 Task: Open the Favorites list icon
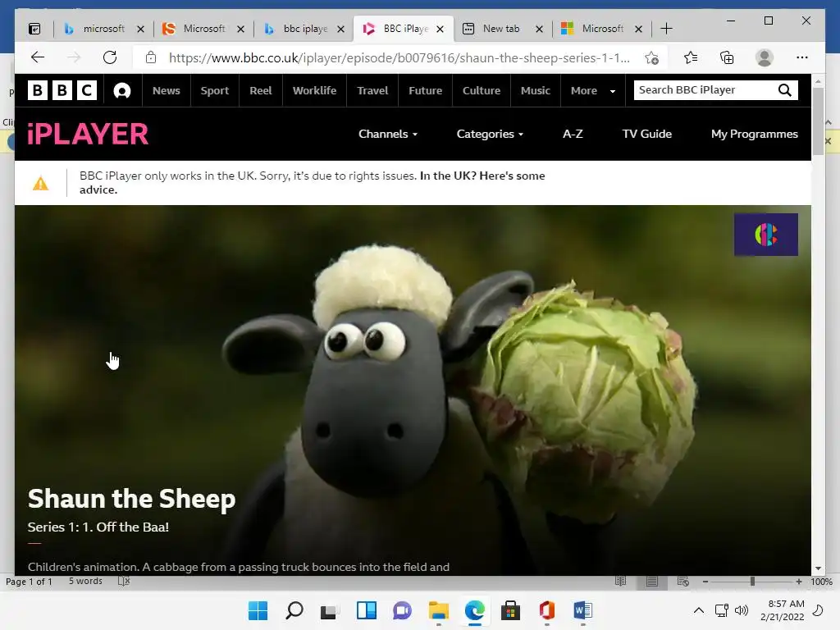click(x=691, y=57)
